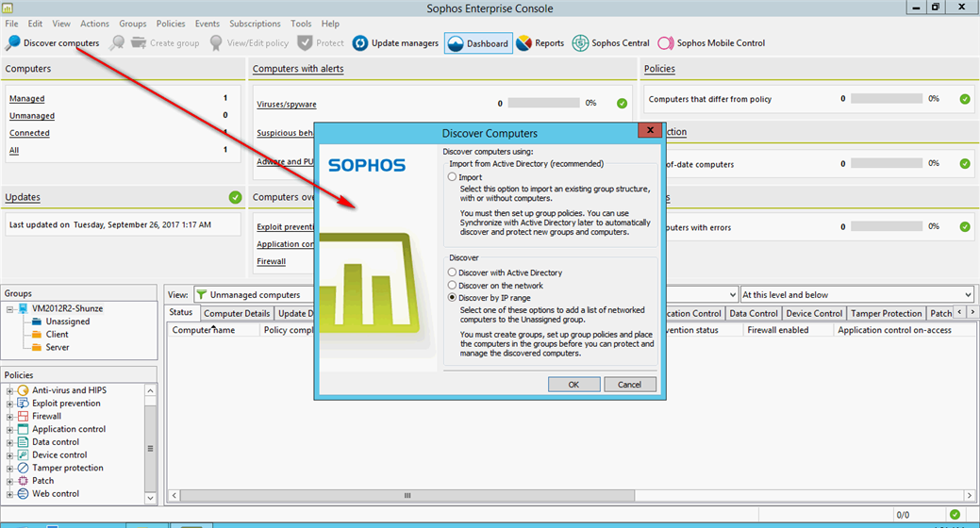Click the Create group toolbar icon

(x=139, y=42)
